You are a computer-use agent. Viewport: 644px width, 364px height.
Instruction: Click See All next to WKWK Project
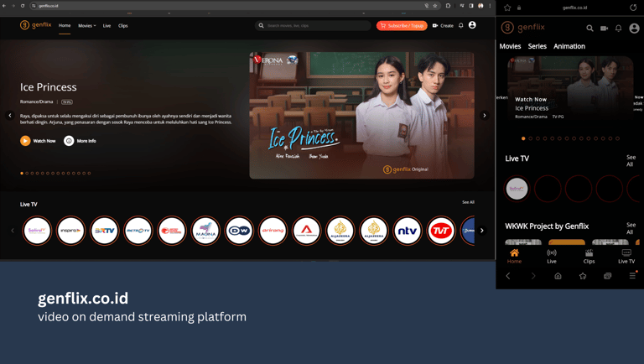[631, 228]
